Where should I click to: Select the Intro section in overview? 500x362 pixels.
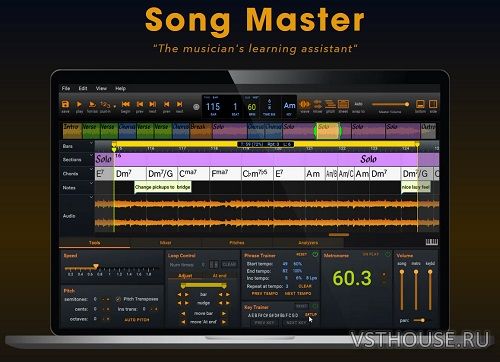[x=72, y=130]
